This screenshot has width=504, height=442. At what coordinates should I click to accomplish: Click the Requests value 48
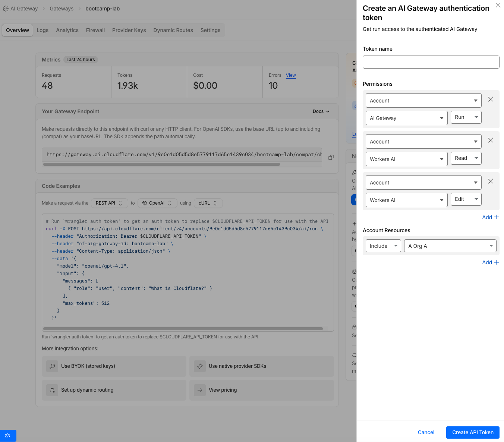47,86
